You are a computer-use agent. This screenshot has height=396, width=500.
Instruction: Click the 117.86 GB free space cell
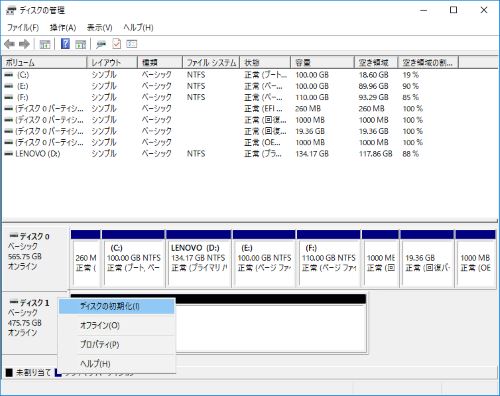tap(376, 154)
